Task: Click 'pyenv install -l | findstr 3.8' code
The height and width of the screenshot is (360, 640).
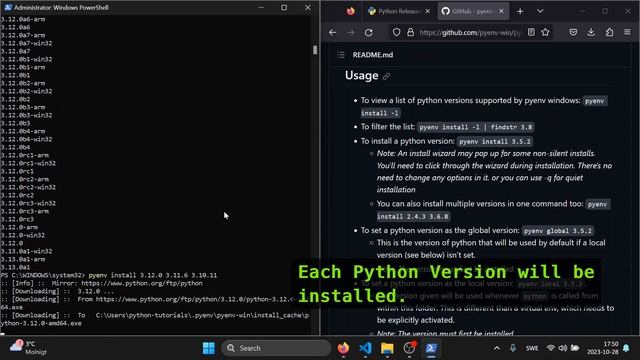Action: (x=476, y=127)
